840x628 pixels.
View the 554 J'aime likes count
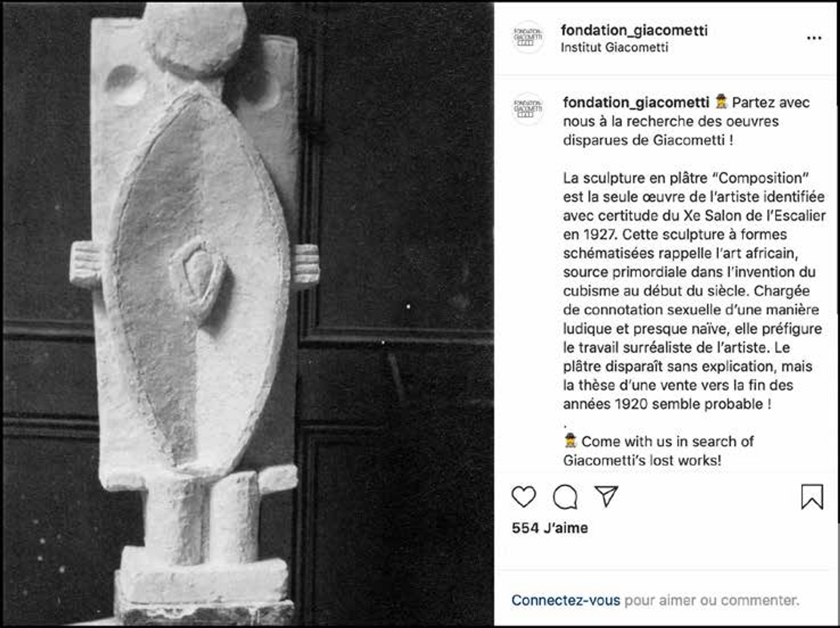tap(549, 528)
